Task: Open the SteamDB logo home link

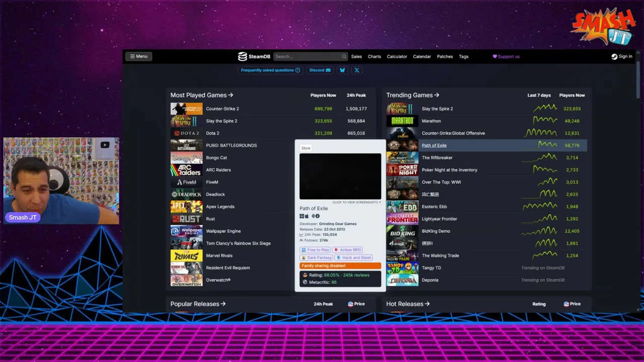Action: pyautogui.click(x=254, y=56)
